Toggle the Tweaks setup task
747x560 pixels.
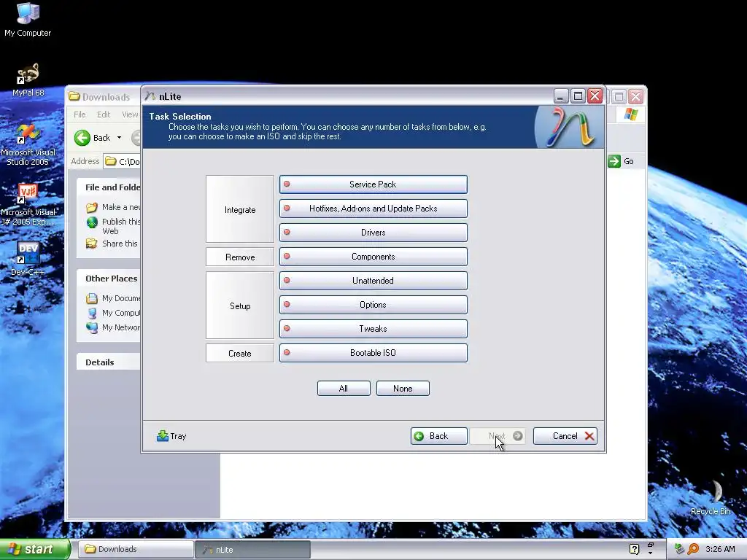tap(373, 329)
